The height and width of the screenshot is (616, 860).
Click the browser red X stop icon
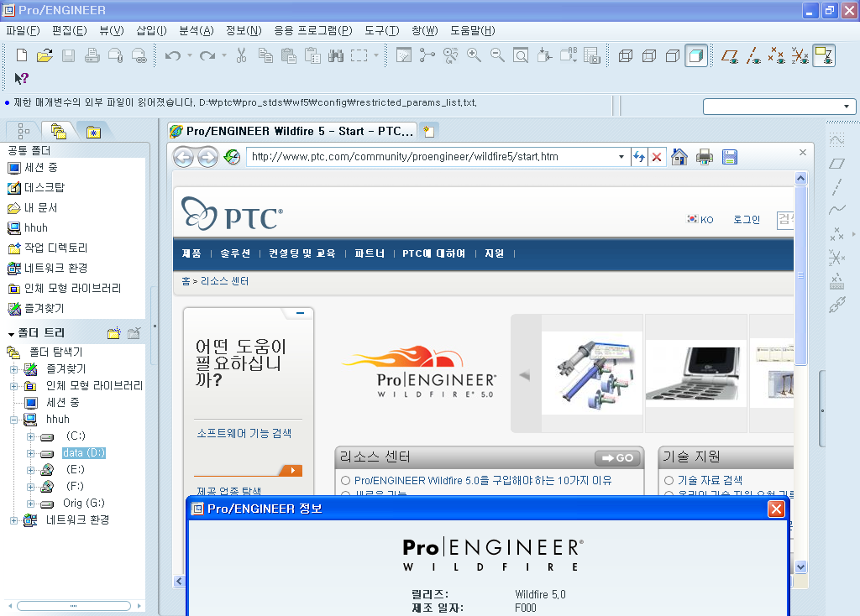tap(657, 157)
